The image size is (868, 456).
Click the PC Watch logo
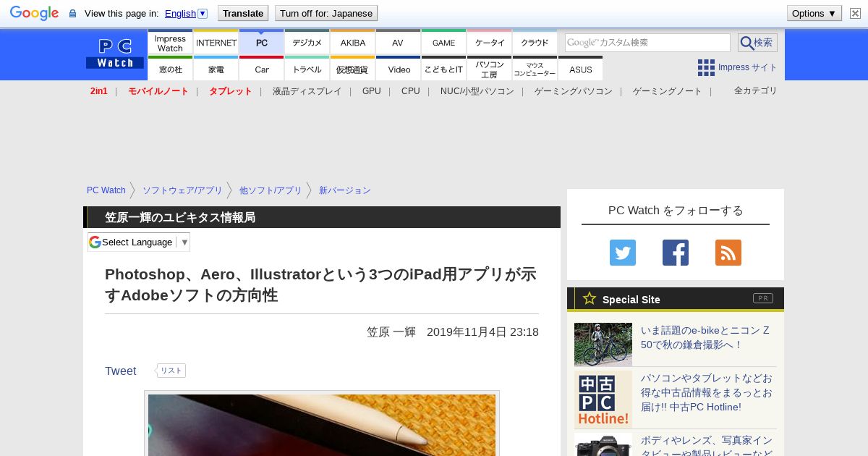tap(115, 54)
